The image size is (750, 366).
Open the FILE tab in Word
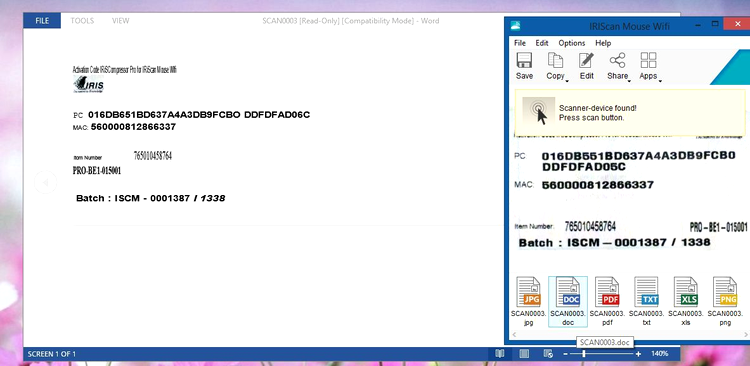click(x=42, y=21)
